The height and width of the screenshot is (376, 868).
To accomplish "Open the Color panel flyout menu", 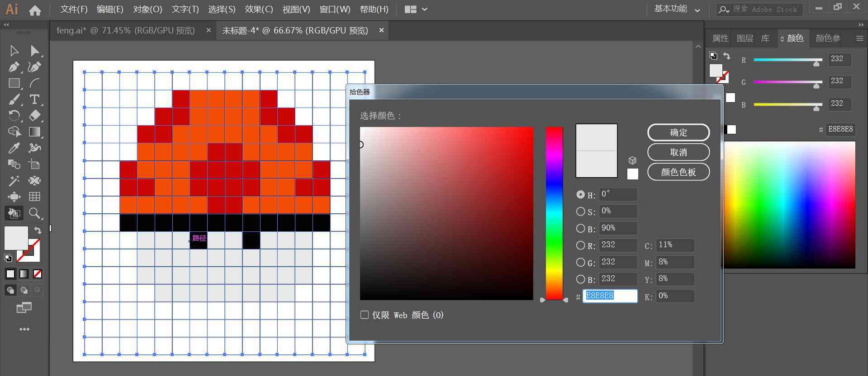I will pyautogui.click(x=860, y=39).
